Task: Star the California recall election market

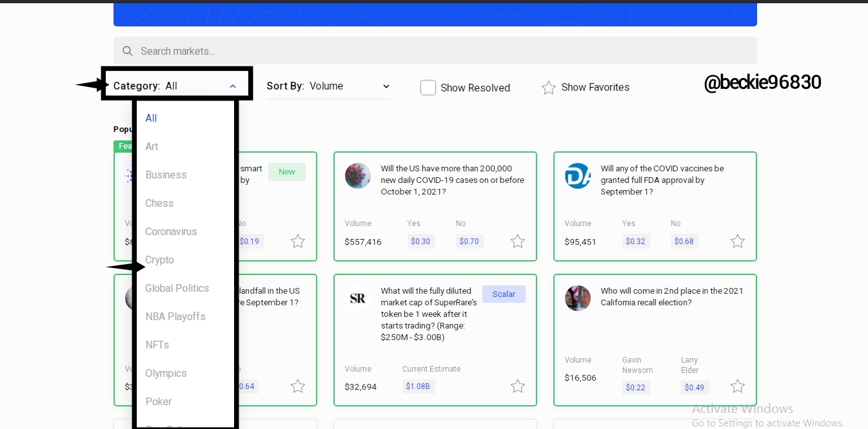Action: (737, 386)
